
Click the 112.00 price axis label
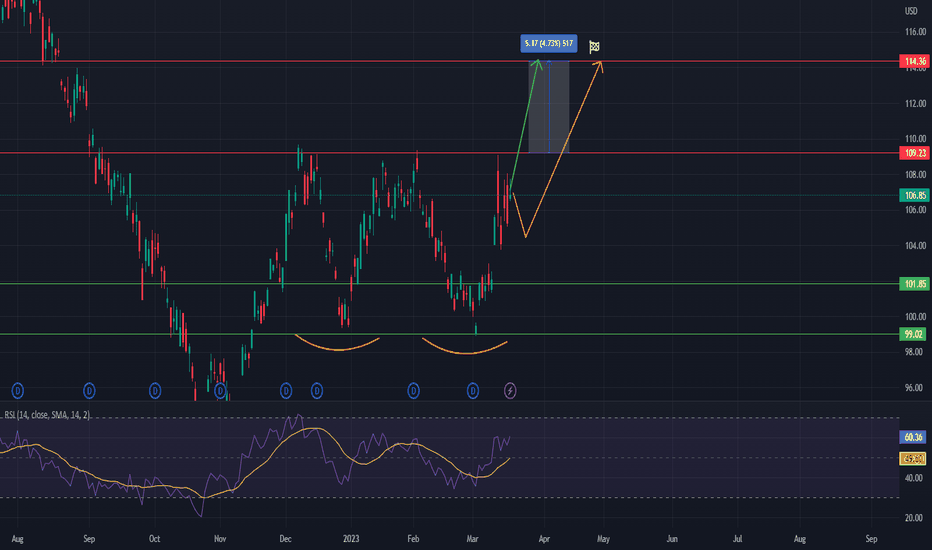point(915,103)
